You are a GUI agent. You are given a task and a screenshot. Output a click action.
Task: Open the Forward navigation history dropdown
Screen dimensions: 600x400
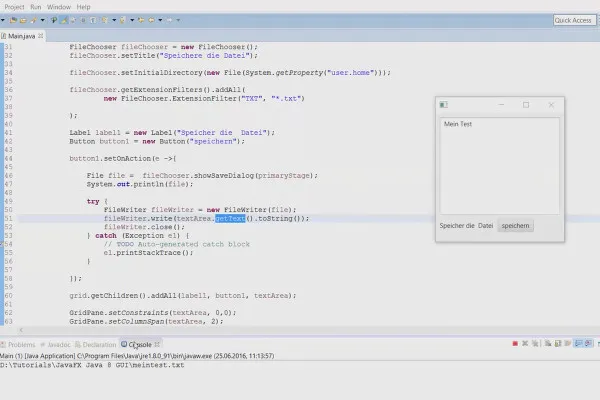click(178, 20)
